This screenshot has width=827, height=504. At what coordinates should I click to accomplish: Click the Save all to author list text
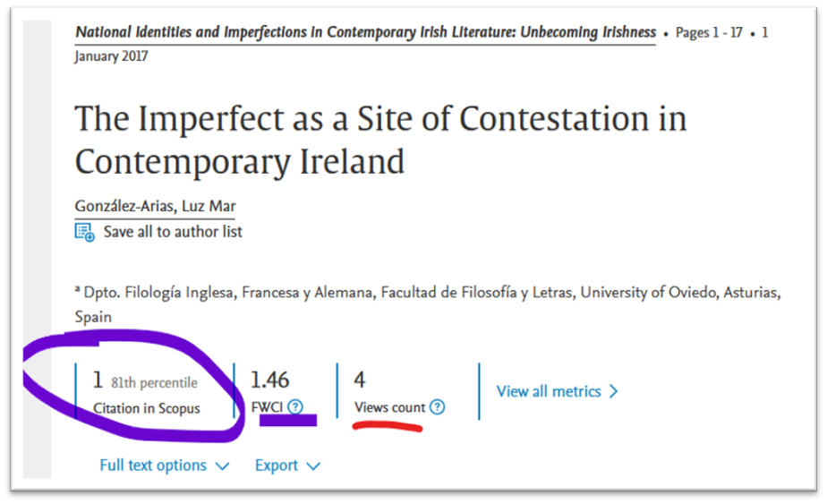point(173,232)
